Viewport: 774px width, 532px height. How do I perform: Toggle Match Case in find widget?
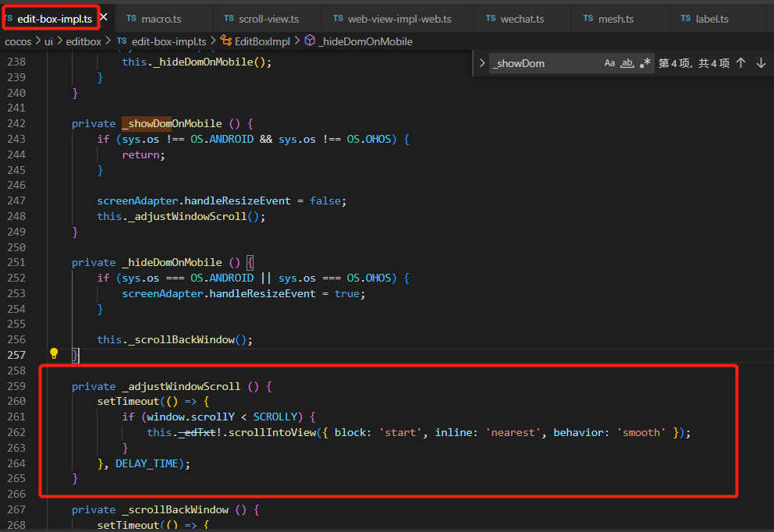coord(609,63)
